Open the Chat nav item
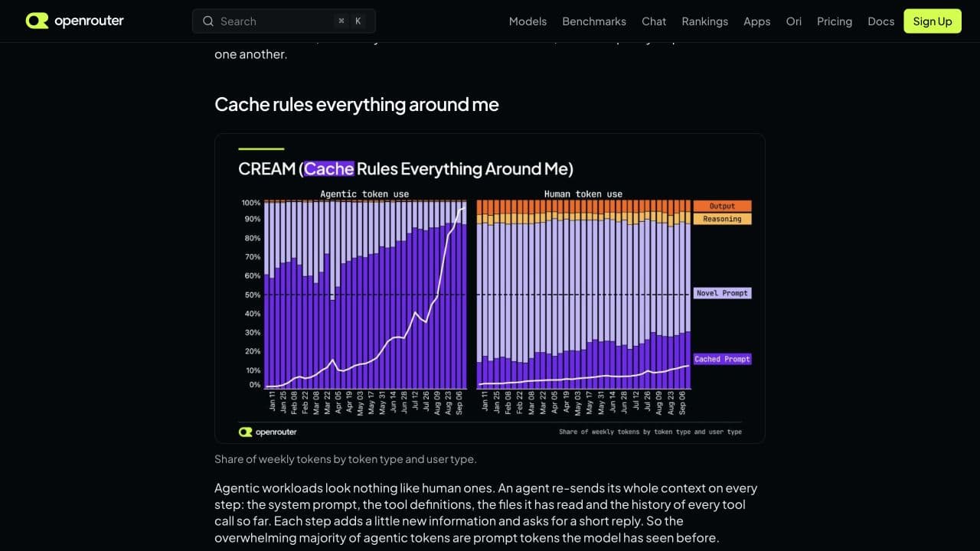 pos(654,21)
